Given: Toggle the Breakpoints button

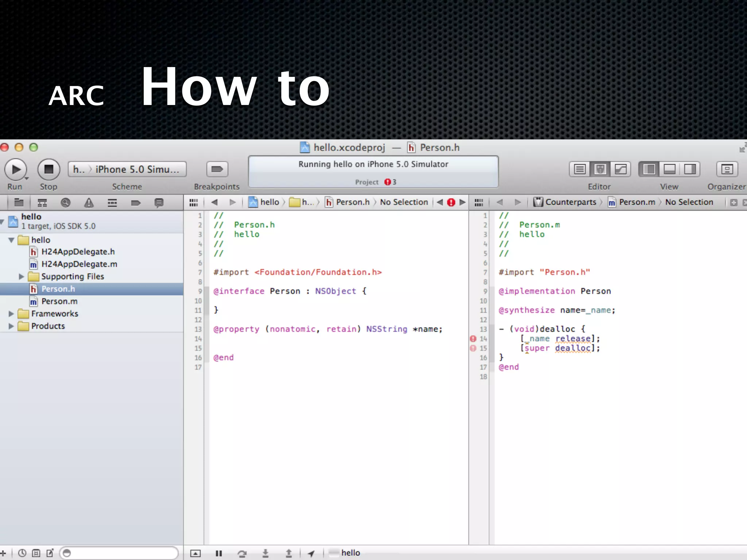Looking at the screenshot, I should [217, 170].
